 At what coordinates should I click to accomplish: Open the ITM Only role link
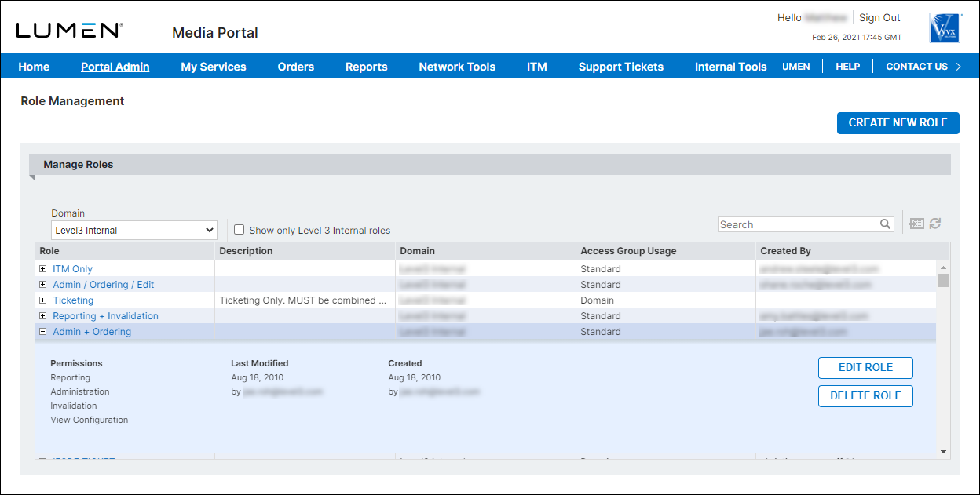click(72, 269)
